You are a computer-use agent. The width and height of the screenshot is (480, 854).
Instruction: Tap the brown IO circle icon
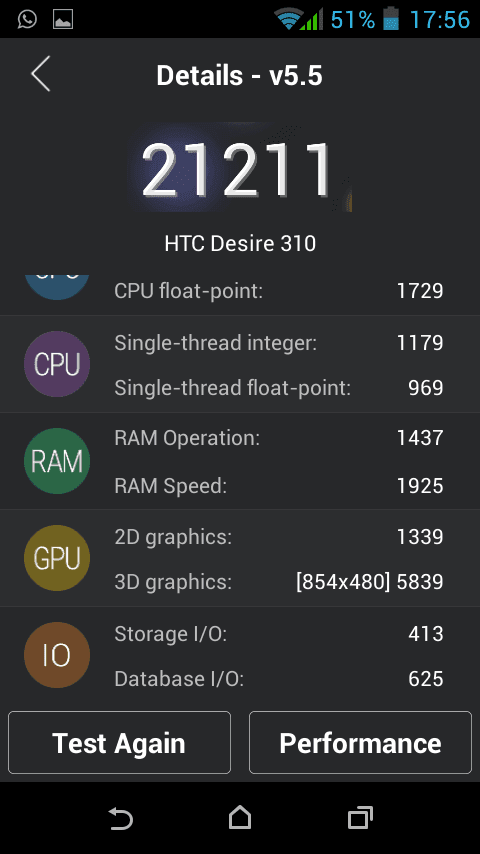[57, 655]
